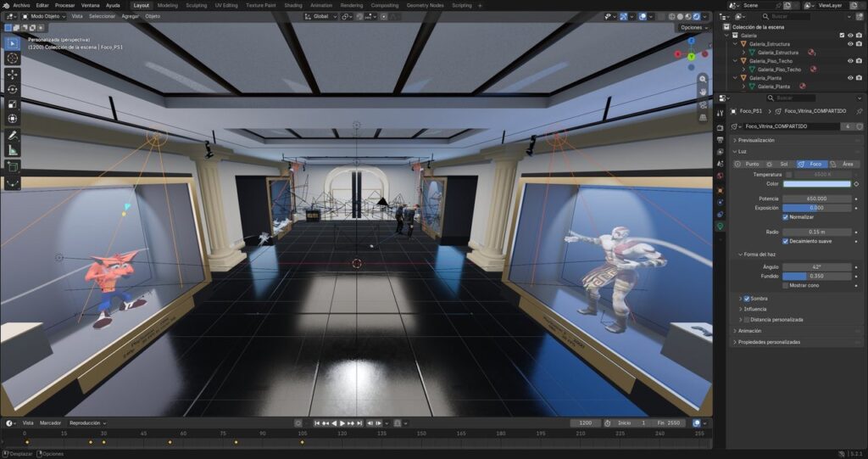
Task: Hide Galeria_Estructura using its eye icon
Action: tap(850, 44)
